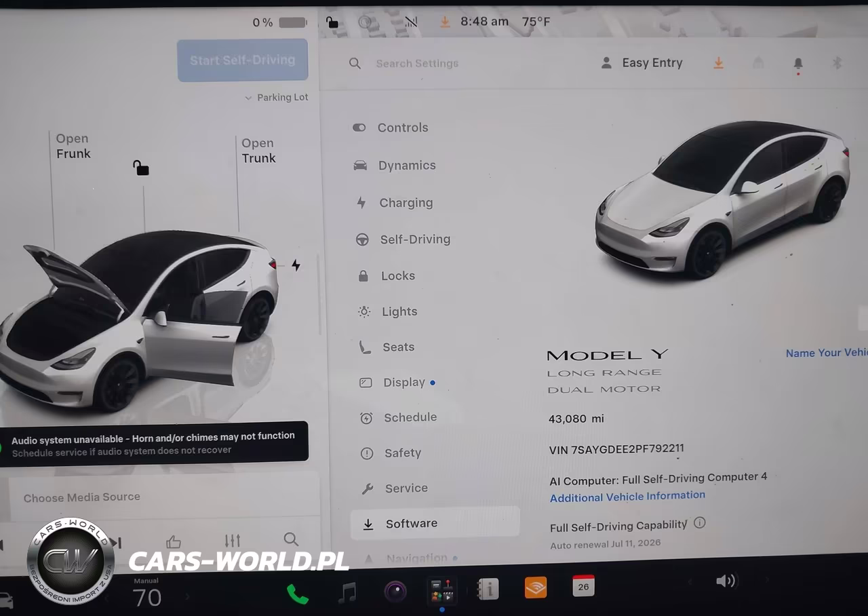
Task: Tap the Start Self-Driving button
Action: (243, 60)
